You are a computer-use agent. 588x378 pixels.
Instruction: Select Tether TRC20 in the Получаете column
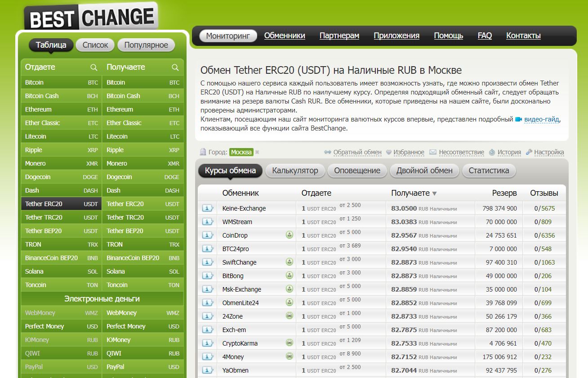pos(125,217)
